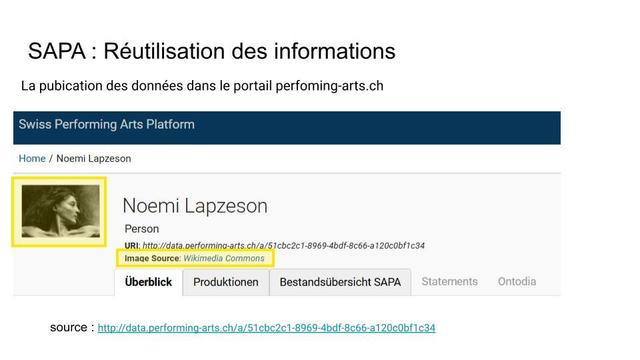Open the Bestandsübersicht SAPA tab
Image resolution: width=640 pixels, height=360 pixels.
point(340,282)
